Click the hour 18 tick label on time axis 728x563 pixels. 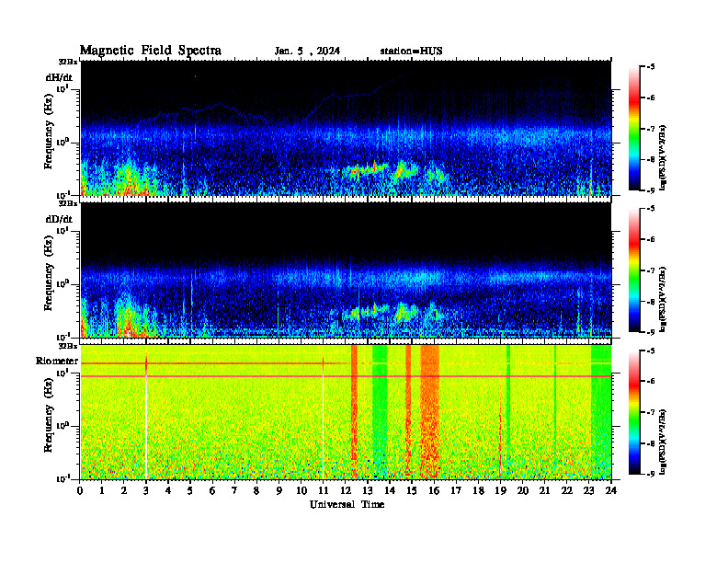478,491
